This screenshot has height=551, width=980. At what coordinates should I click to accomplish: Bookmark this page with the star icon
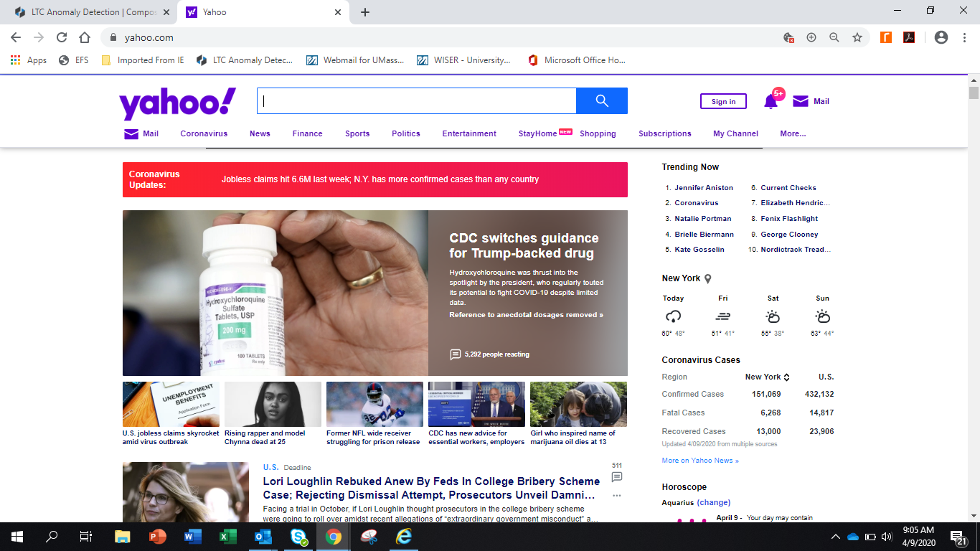(857, 37)
